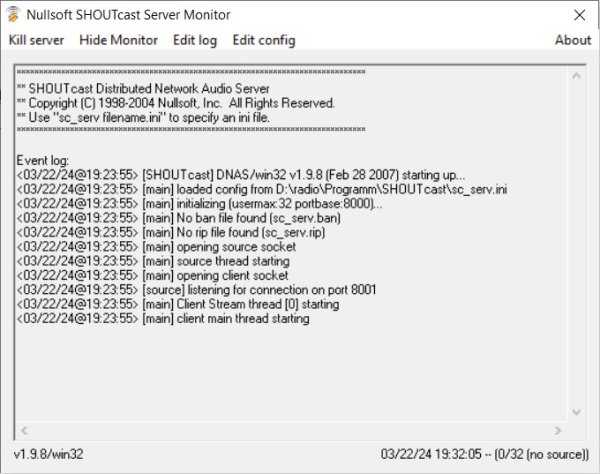Select Hide Monitor in the menu bar
Viewport: 600px width, 474px height.
pos(118,40)
